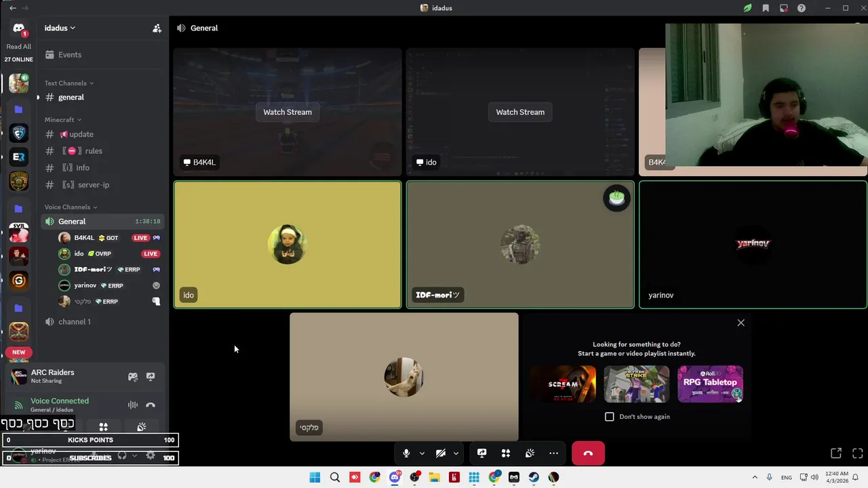Open the server-ip channel
868x488 pixels.
(102, 184)
